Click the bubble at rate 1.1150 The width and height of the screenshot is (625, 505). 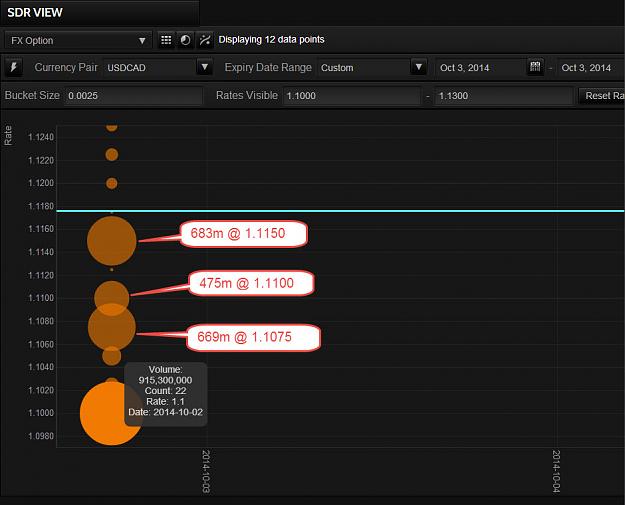[112, 241]
